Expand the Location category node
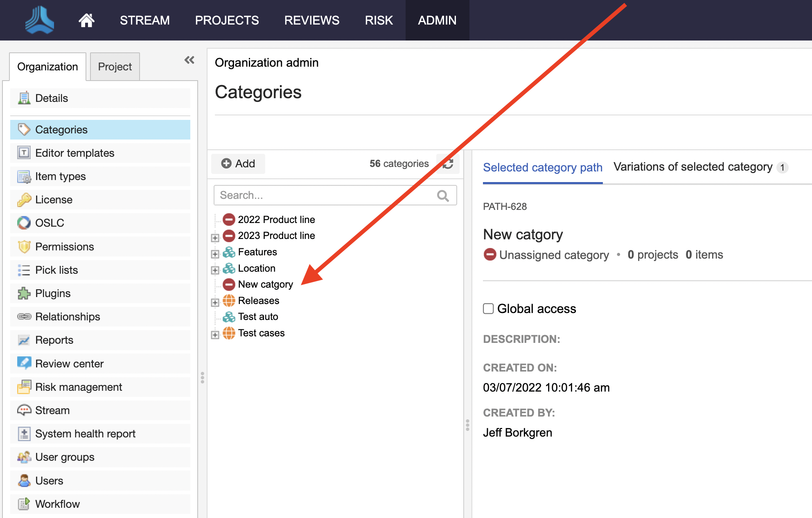 pyautogui.click(x=215, y=270)
